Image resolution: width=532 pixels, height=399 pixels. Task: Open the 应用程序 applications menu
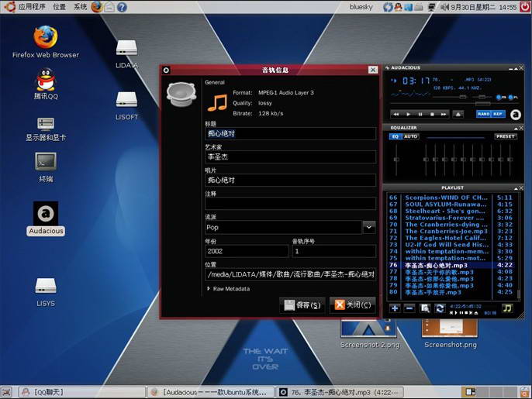(32, 7)
